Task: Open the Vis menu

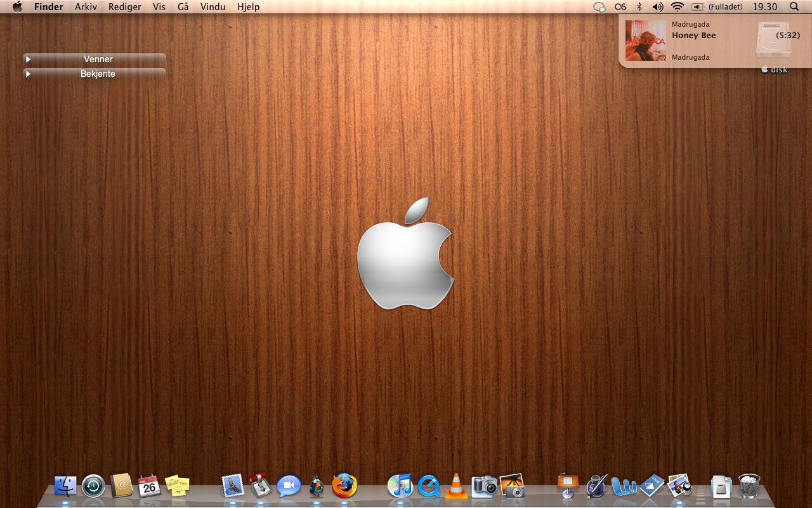Action: 159,7
